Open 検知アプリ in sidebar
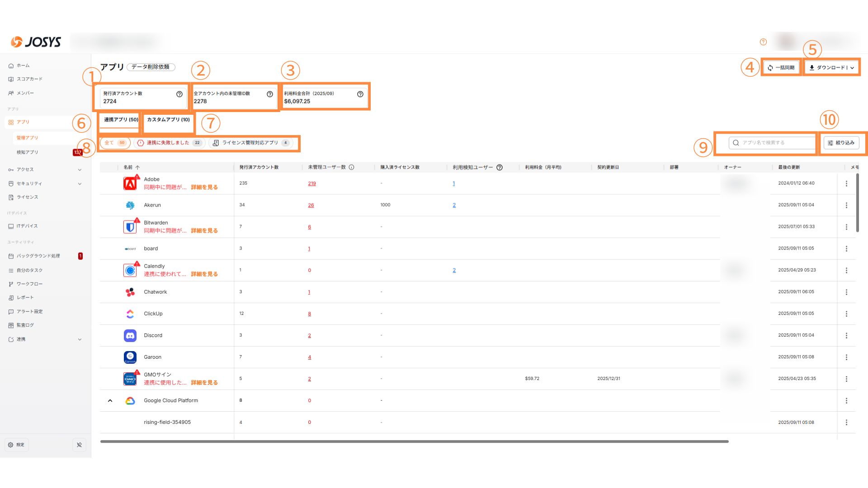 point(28,152)
